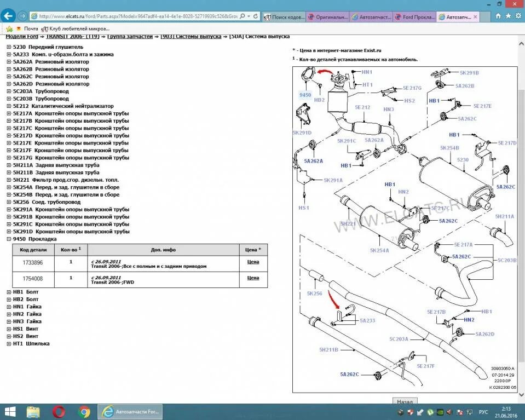Expand 5A262A Резиновый изолятор

coord(9,62)
